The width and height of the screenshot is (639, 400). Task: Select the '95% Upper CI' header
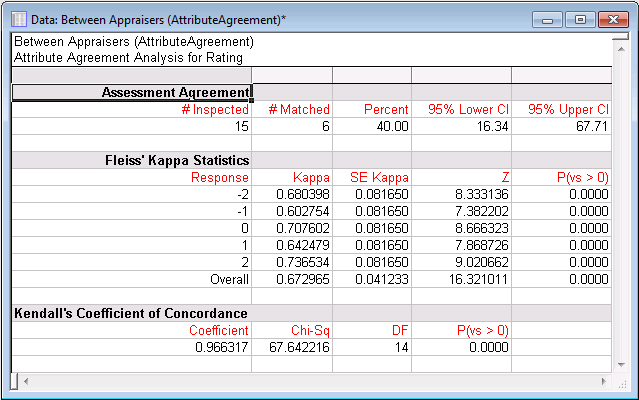click(x=562, y=110)
